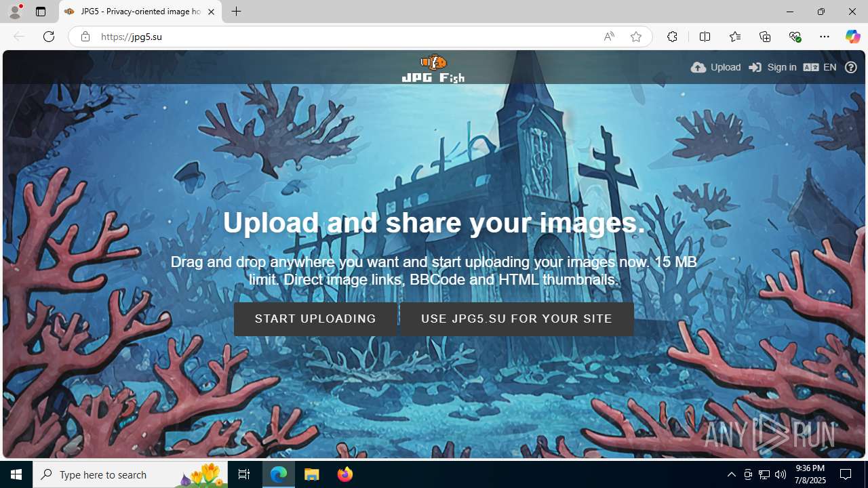Show hidden system tray icons
868x488 pixels.
click(731, 474)
